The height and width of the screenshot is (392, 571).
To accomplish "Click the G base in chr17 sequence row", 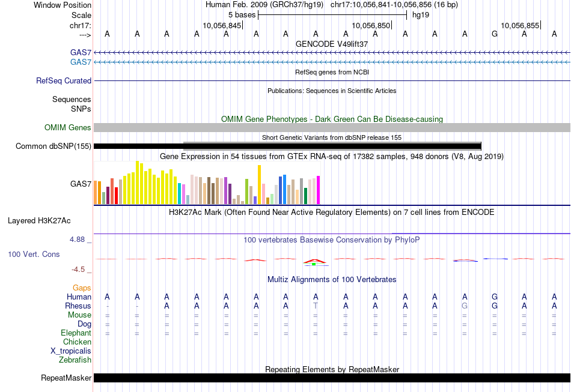I will (x=495, y=34).
